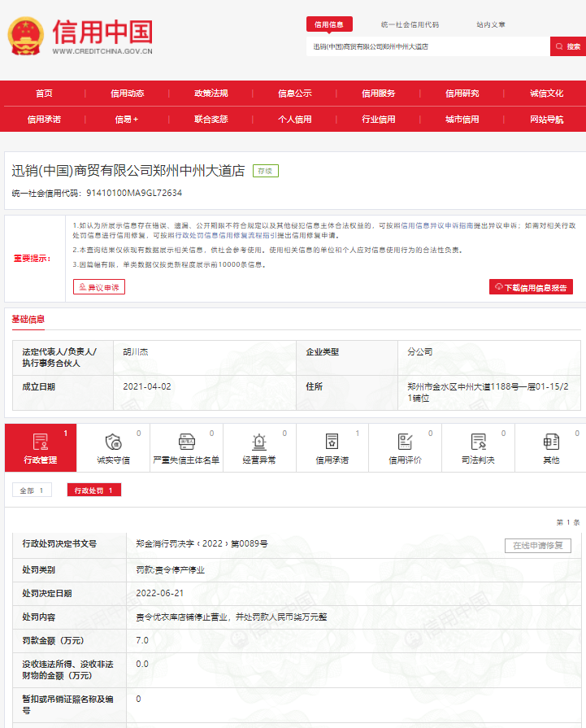Click the enterprise type value 分公司
This screenshot has width=586, height=728.
420,352
